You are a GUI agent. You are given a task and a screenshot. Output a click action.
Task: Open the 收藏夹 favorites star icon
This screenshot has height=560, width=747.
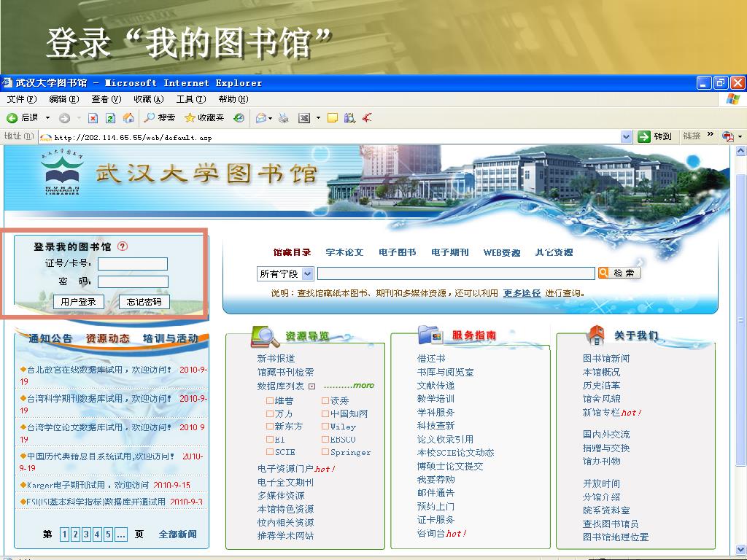[190, 118]
